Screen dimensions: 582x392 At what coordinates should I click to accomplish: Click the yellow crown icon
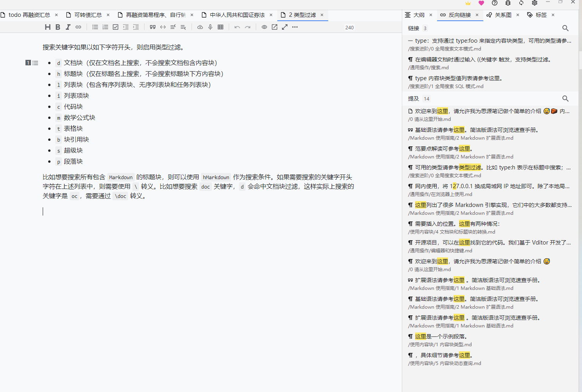click(468, 3)
